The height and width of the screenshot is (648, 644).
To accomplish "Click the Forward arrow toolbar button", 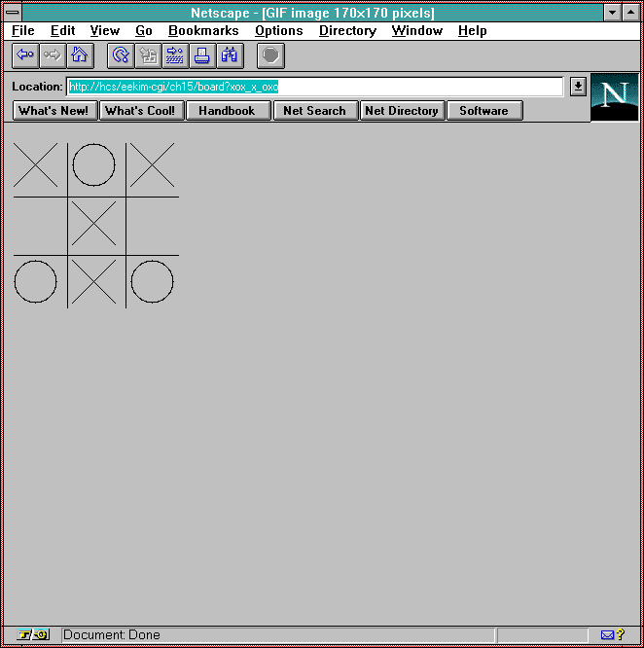I will coord(52,55).
